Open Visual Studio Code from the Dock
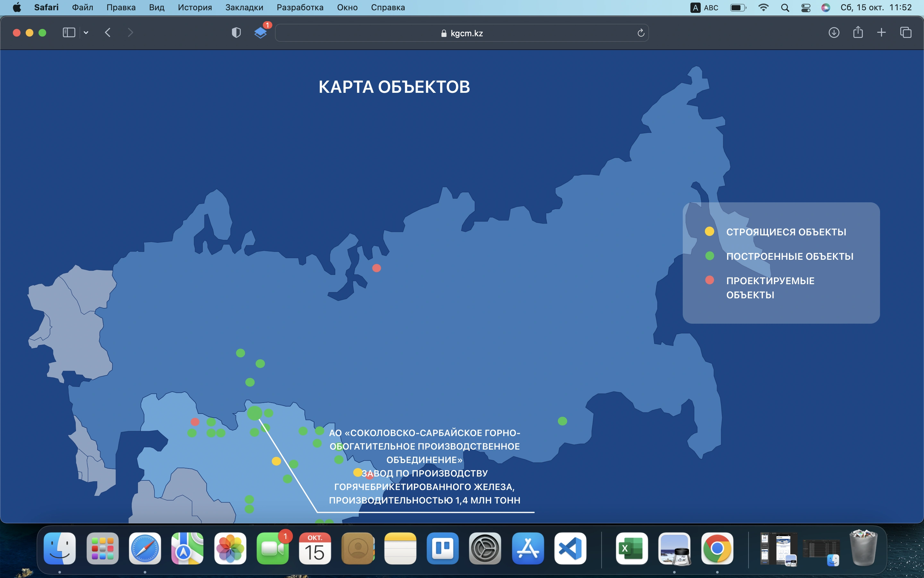The height and width of the screenshot is (578, 924). pos(570,548)
